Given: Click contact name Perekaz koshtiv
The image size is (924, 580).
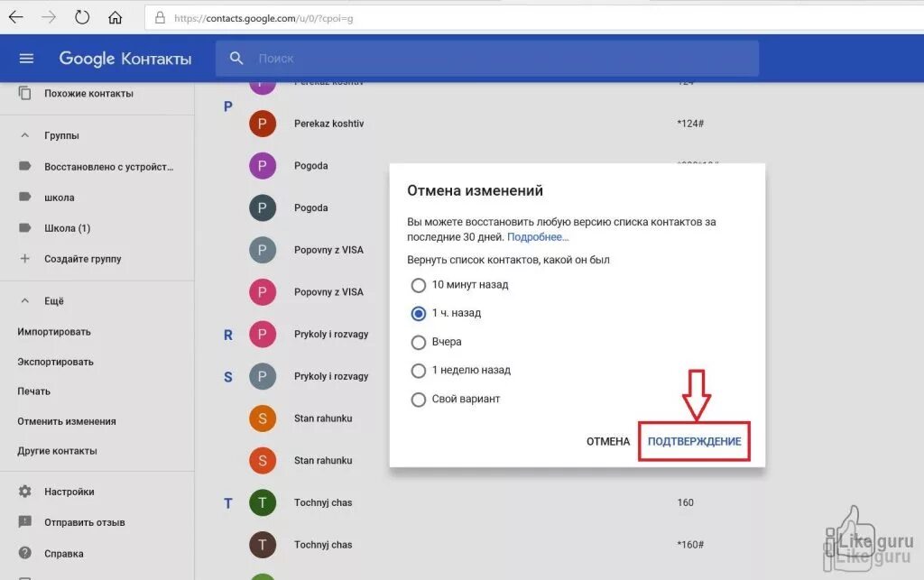Looking at the screenshot, I should pyautogui.click(x=328, y=124).
